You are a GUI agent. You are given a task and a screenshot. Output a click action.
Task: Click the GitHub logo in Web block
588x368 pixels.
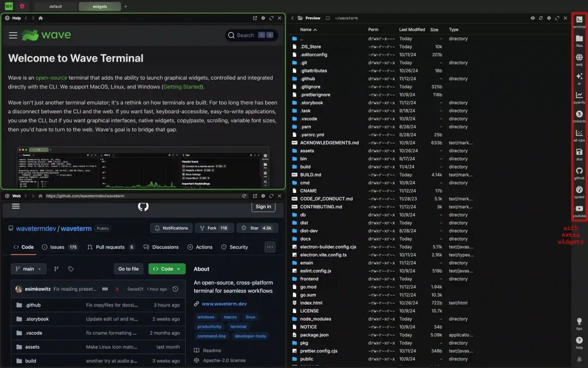pyautogui.click(x=143, y=206)
